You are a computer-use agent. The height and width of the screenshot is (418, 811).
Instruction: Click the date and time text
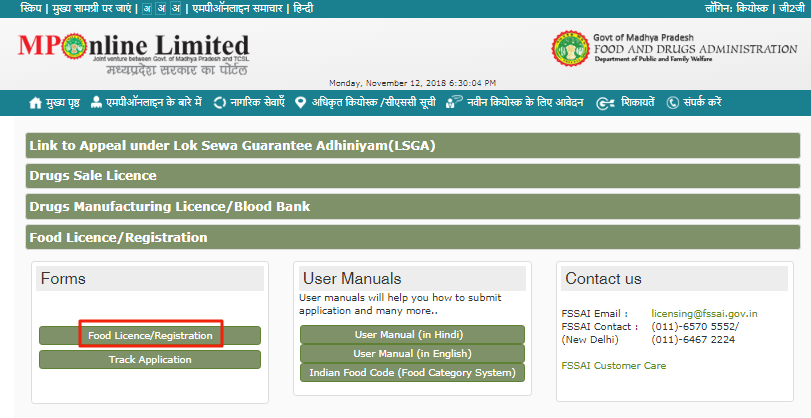tap(412, 83)
